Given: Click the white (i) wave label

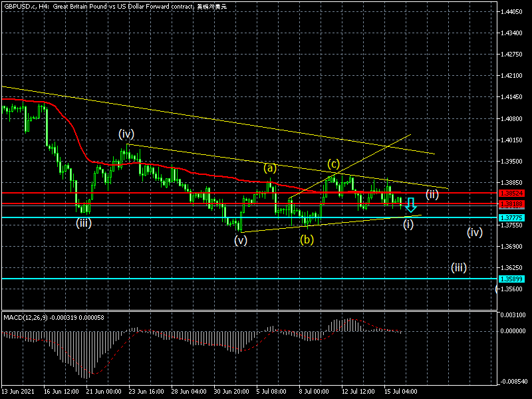Looking at the screenshot, I should (408, 224).
